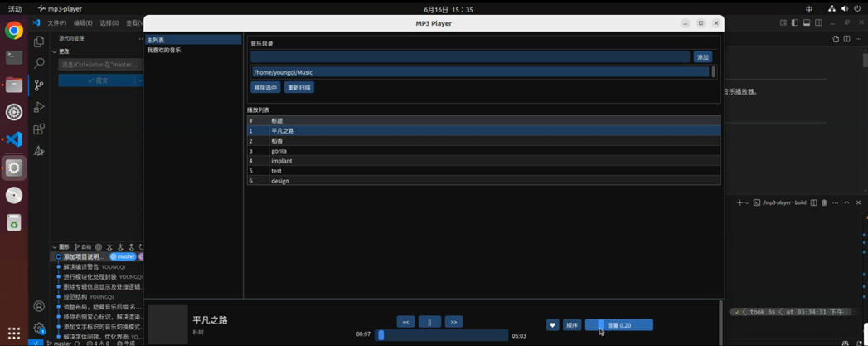This screenshot has width=868, height=346.
Task: Skip to the previous track
Action: pyautogui.click(x=405, y=322)
